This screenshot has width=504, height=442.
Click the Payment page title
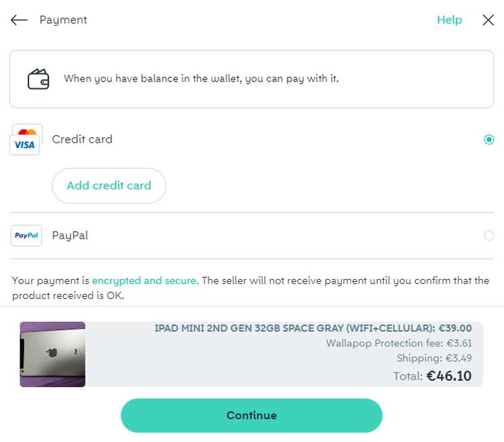[x=63, y=20]
